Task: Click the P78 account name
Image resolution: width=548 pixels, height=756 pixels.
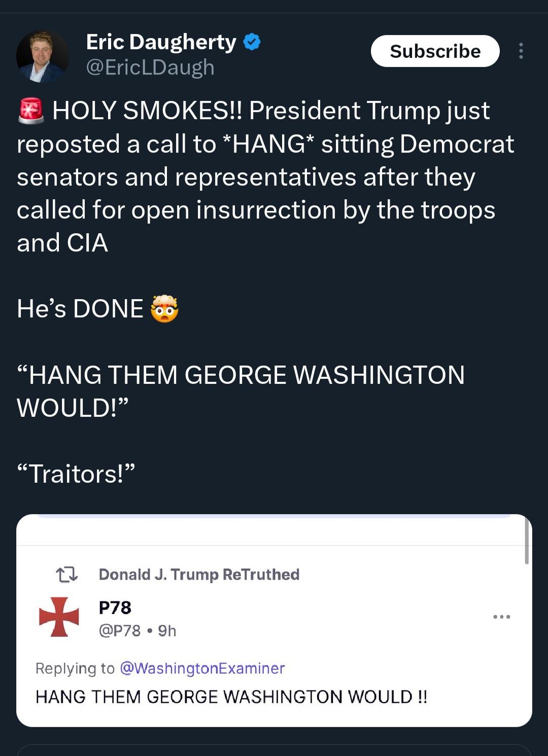Action: pyautogui.click(x=115, y=607)
